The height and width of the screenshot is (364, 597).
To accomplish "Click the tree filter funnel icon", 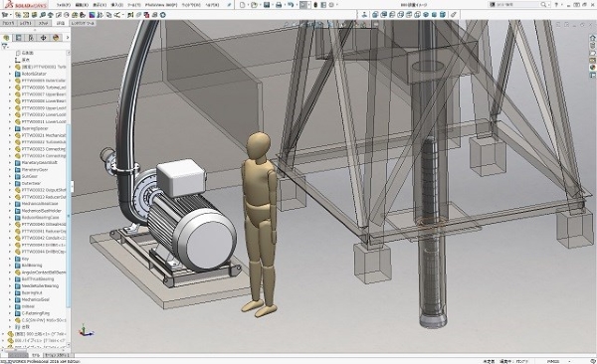I will point(5,47).
